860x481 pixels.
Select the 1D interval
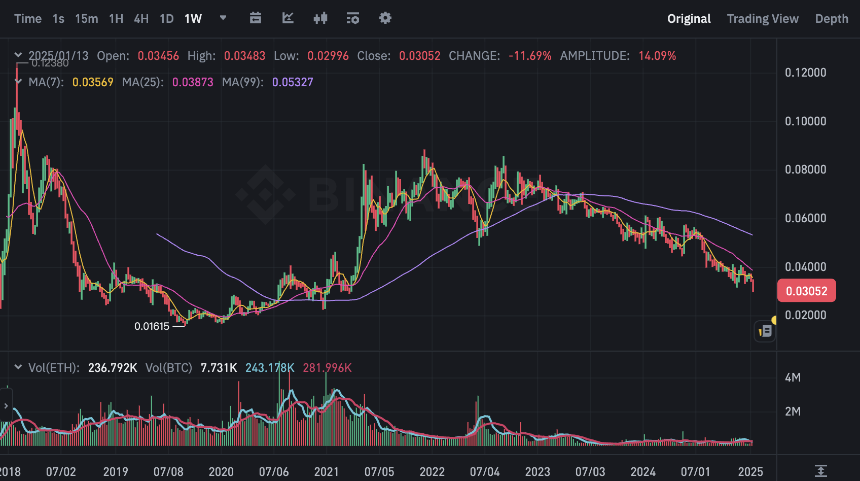pyautogui.click(x=166, y=19)
